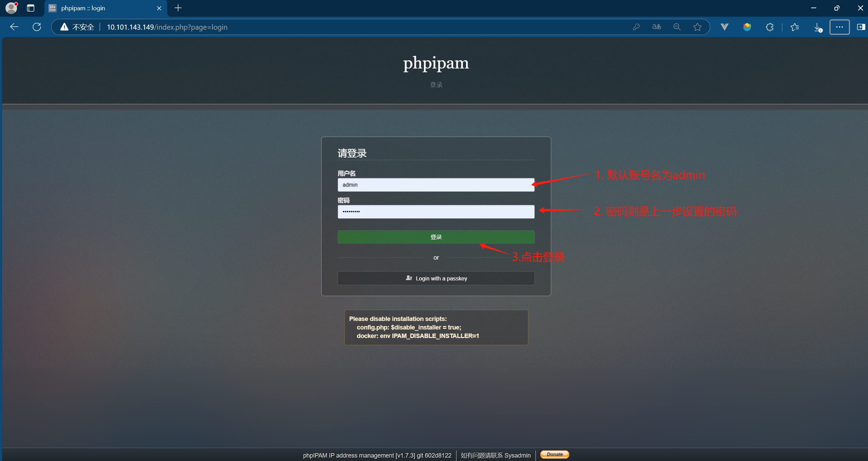
Task: Open the favorites list icon
Action: [x=795, y=27]
